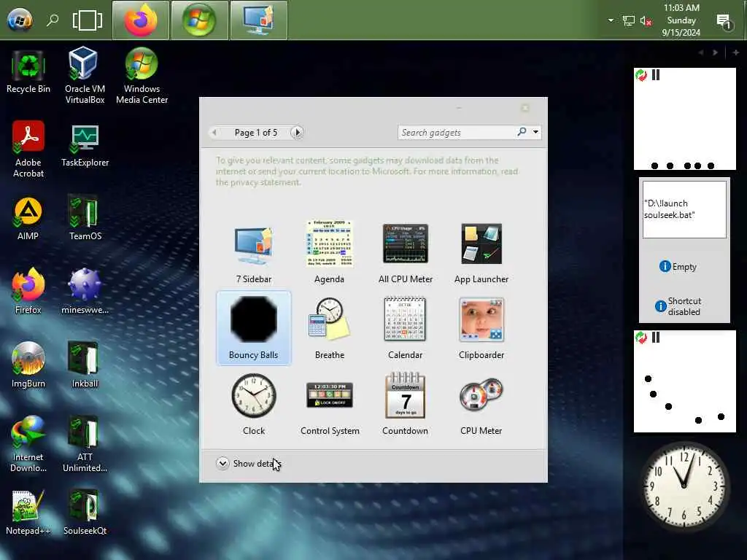Select the CPU Meter gadget
Screen dimensions: 747x560
[x=481, y=404]
